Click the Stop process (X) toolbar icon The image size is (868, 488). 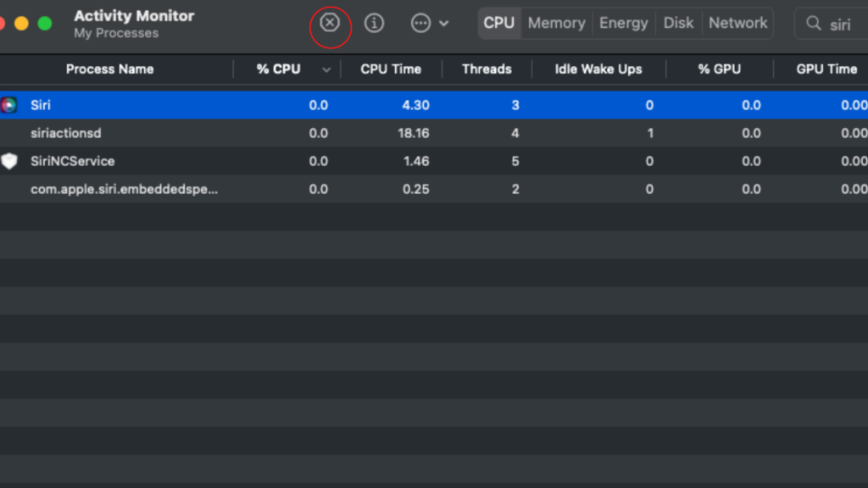click(x=330, y=23)
